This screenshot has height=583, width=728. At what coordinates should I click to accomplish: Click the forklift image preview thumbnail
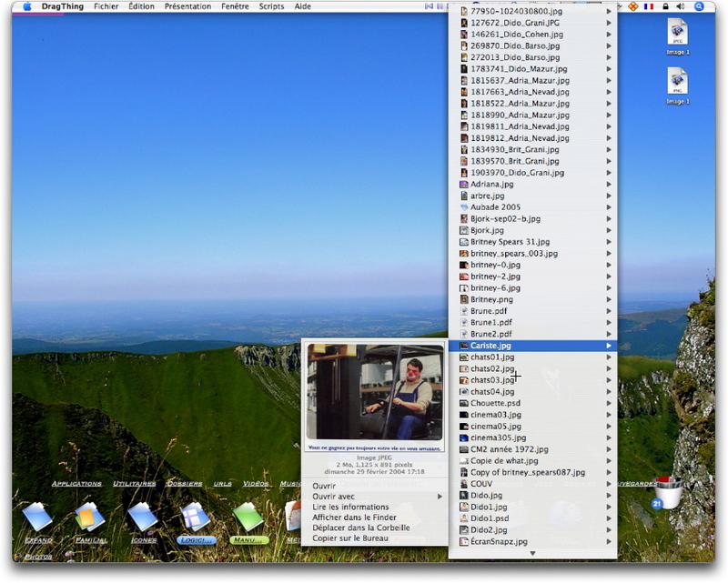[x=374, y=394]
